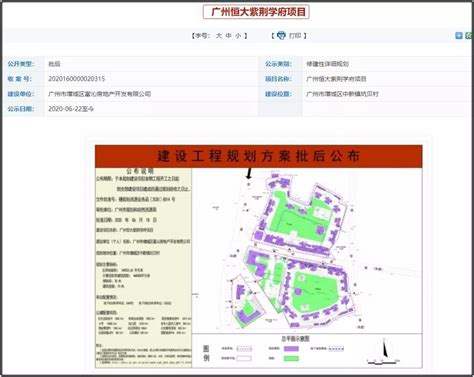This screenshot has width=474, height=377.
Task: Click the 公示类别 value 修建性详细规划
Action: [328, 64]
